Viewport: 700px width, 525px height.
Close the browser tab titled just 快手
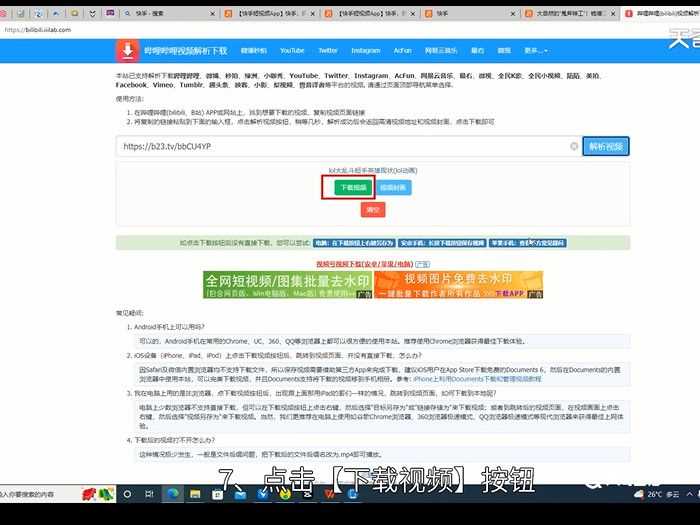(512, 14)
